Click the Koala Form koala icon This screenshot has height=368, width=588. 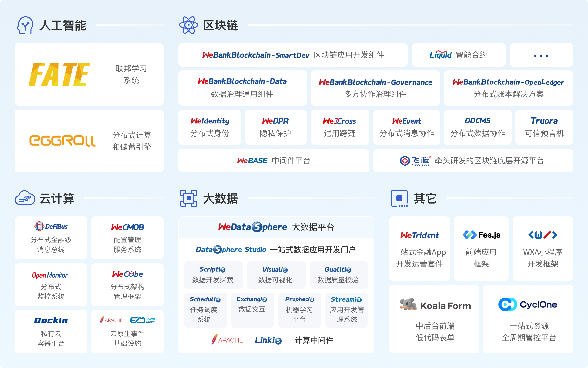pos(408,305)
